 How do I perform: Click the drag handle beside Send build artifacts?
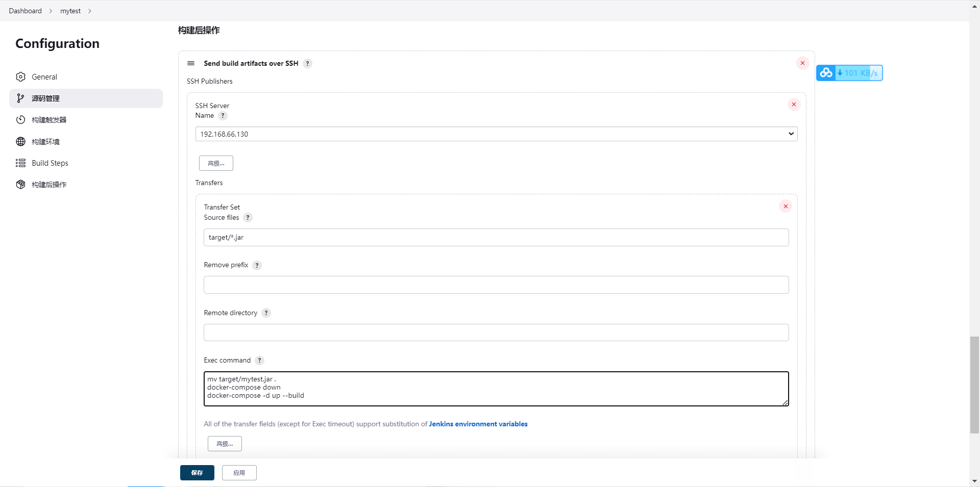(x=191, y=63)
